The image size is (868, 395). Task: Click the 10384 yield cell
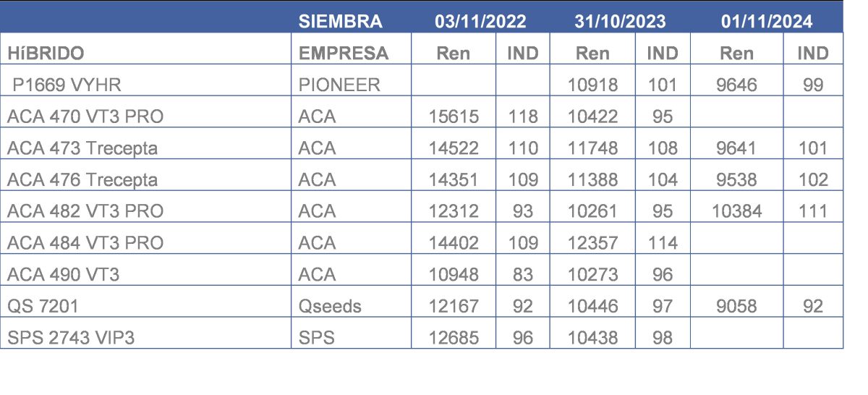(736, 211)
